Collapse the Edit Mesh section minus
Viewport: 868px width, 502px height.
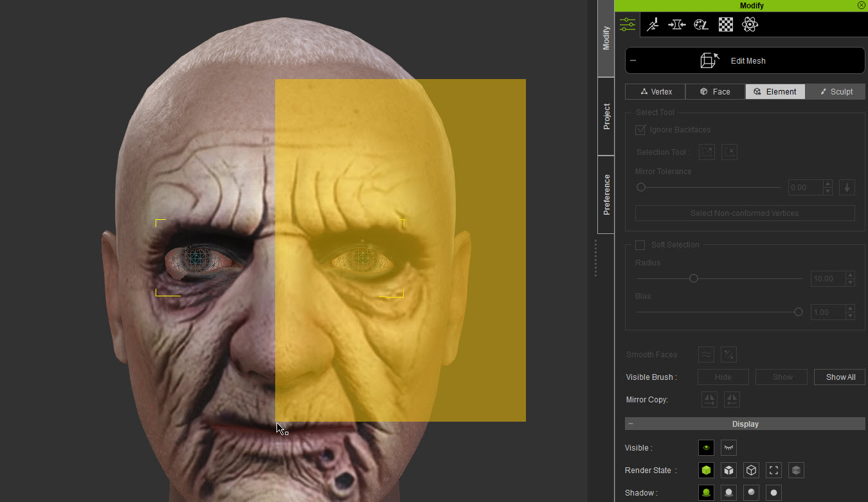tap(633, 60)
